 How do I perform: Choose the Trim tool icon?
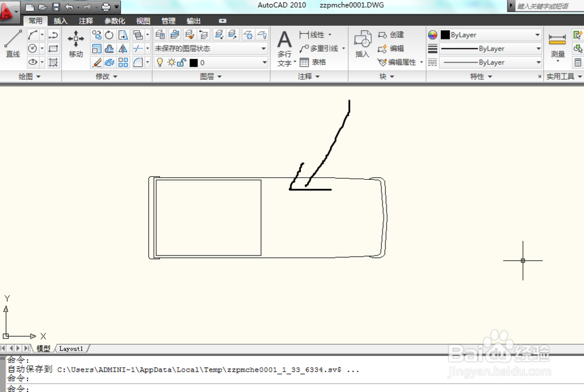[138, 49]
